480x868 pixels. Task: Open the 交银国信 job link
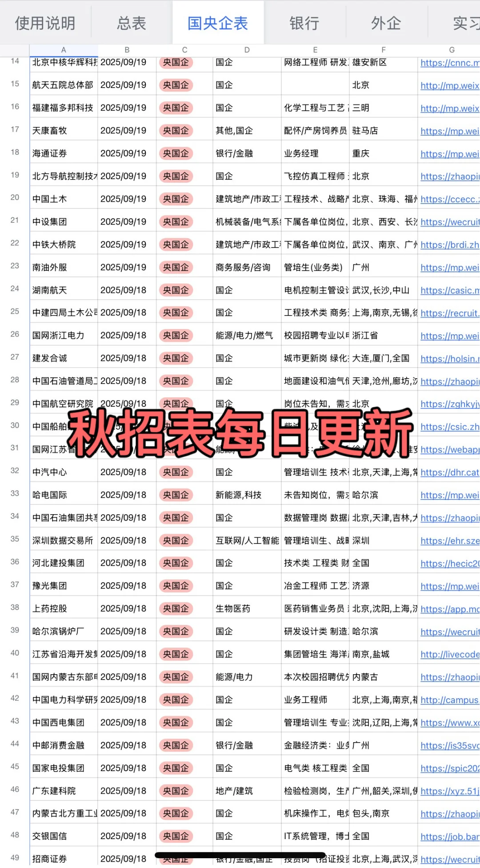(450, 837)
